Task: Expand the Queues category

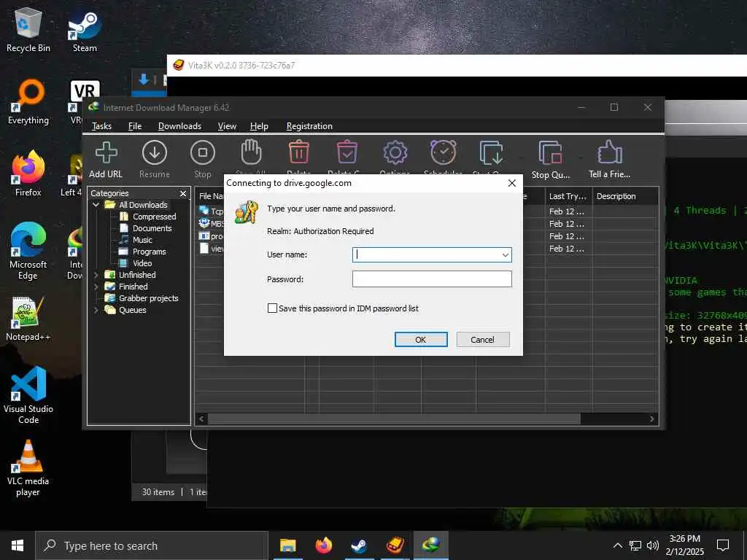Action: [x=96, y=310]
